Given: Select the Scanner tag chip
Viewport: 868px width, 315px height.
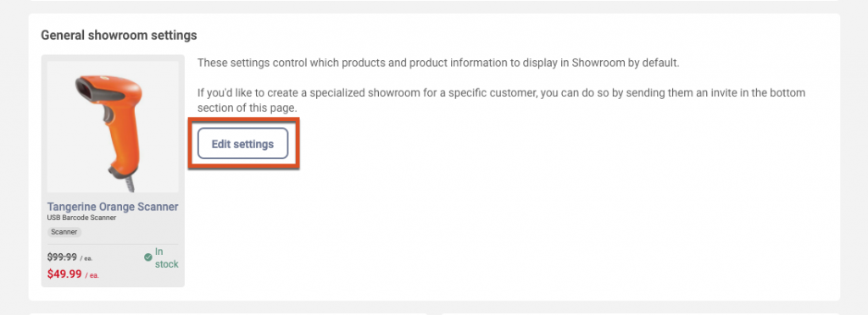Looking at the screenshot, I should pos(64,232).
